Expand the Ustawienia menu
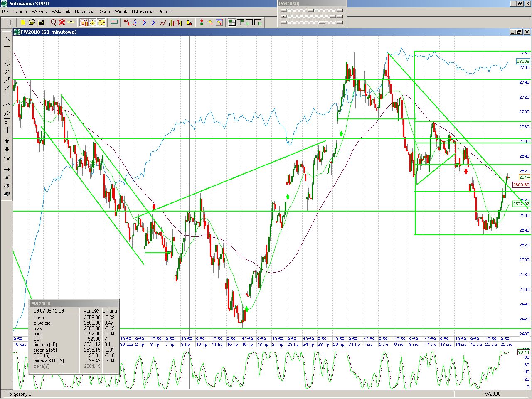Viewport: 532px width, 399px height. [143, 12]
